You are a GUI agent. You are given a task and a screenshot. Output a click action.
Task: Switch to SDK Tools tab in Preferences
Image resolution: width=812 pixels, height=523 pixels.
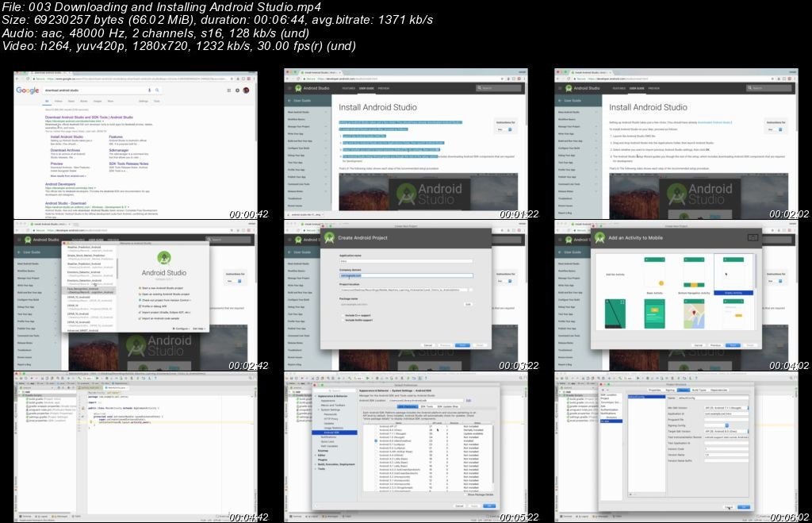point(427,407)
